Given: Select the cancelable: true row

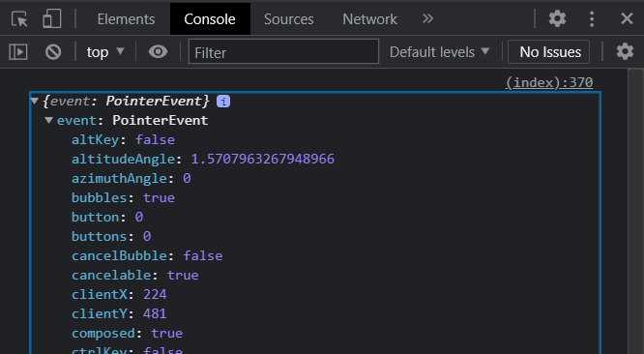Looking at the screenshot, I should point(135,275).
